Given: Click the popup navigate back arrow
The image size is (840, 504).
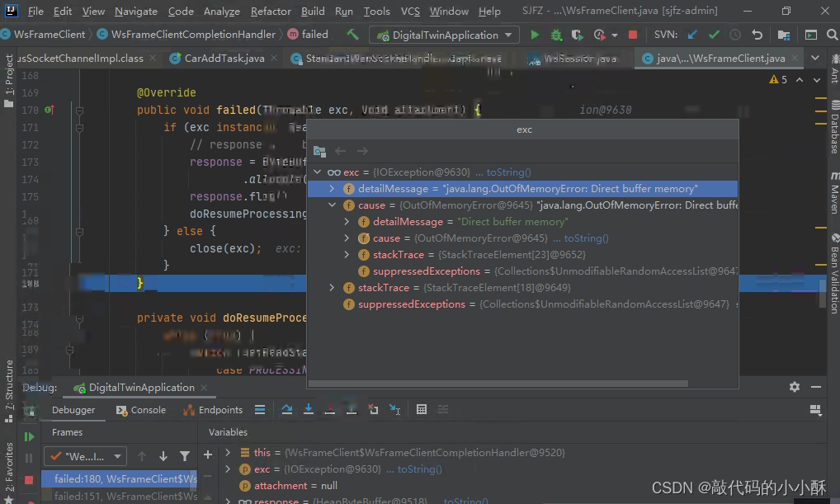Looking at the screenshot, I should pos(341,151).
